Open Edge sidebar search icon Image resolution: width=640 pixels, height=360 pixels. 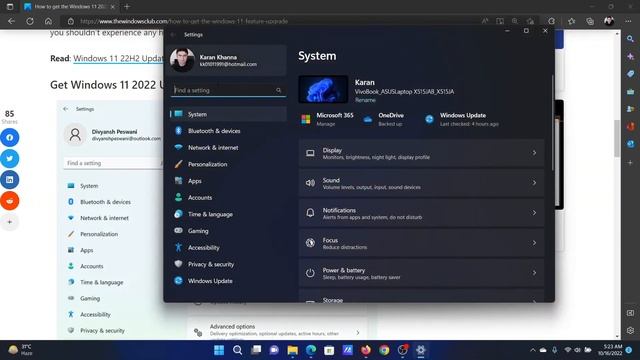pos(631,39)
